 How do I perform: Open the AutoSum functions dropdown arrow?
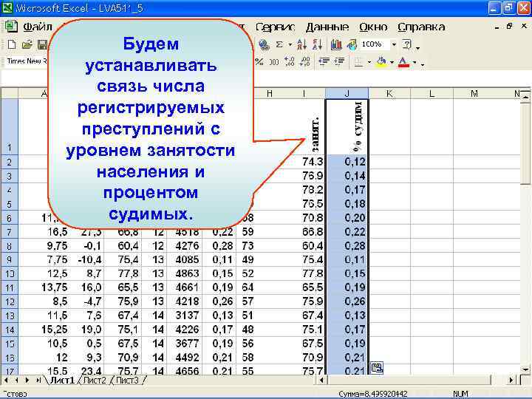(290, 44)
